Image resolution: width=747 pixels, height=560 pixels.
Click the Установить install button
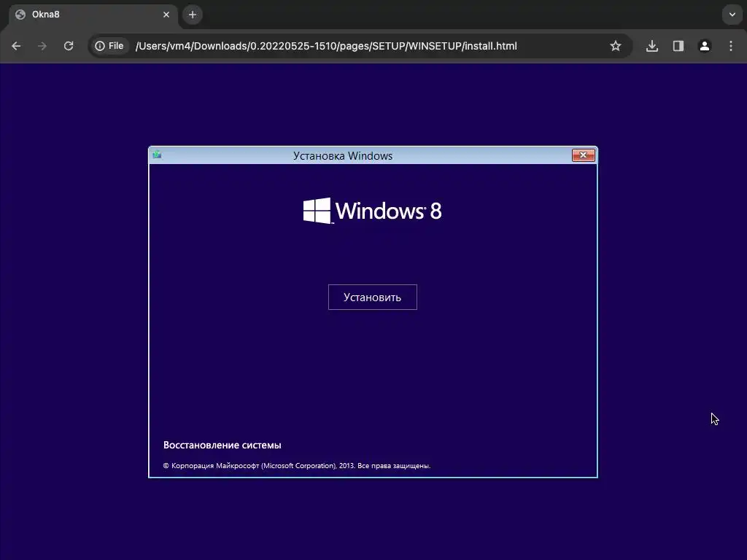(x=373, y=297)
